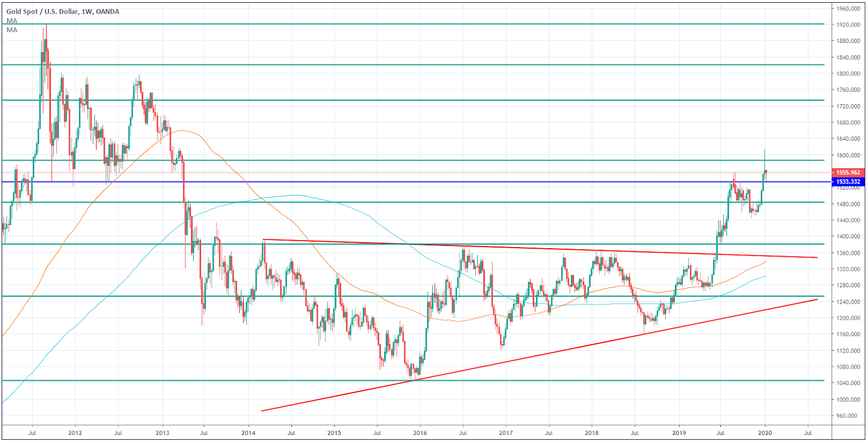Click the 1360.000 price axis label
Viewport: 868px width, 442px height.
[848, 253]
